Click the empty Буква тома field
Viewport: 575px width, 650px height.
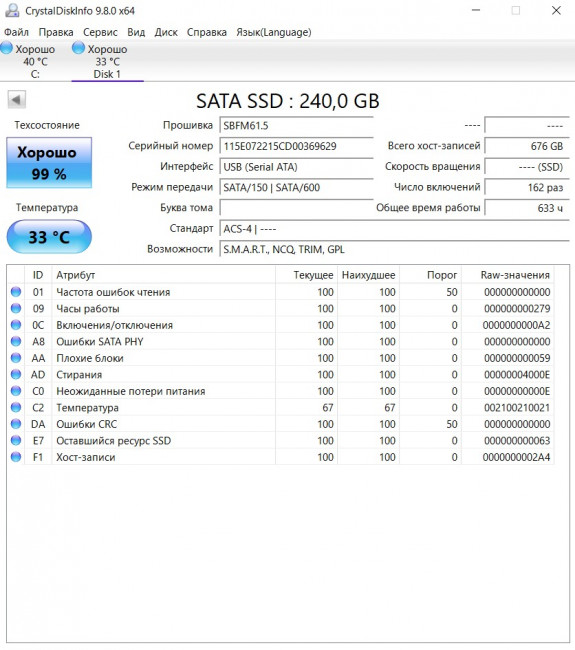(296, 208)
